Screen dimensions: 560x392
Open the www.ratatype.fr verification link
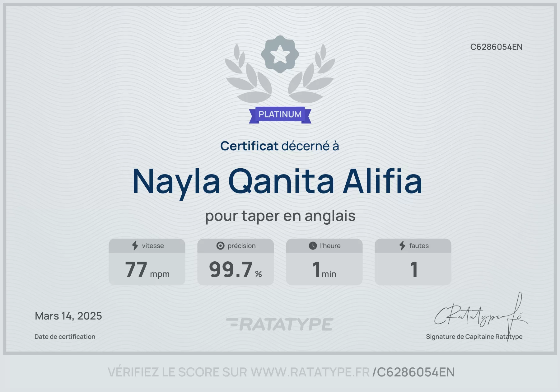click(310, 372)
